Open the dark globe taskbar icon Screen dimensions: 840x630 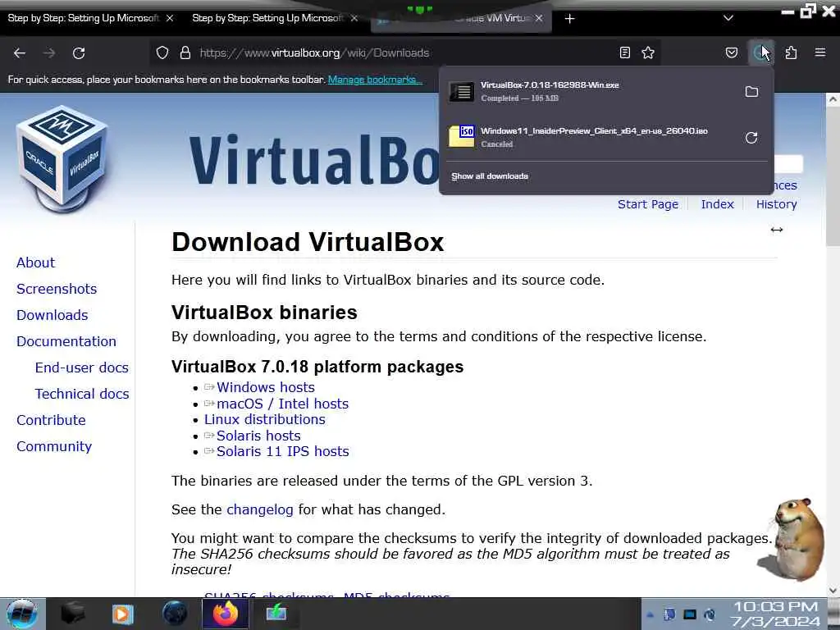pos(175,614)
